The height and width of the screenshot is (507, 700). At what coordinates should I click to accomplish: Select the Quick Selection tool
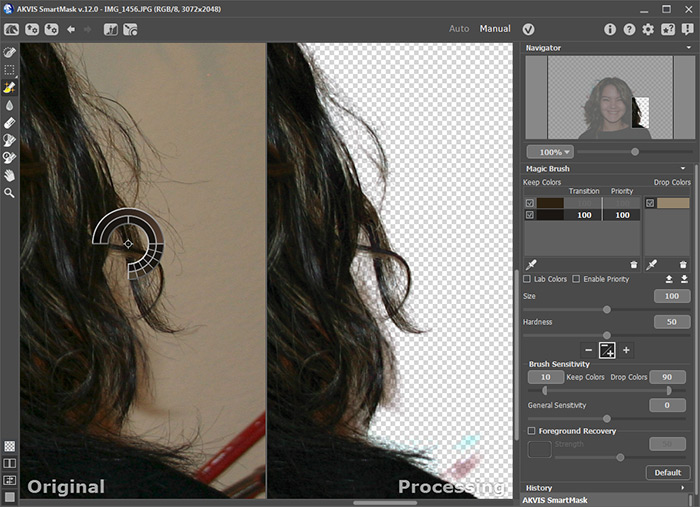[9, 53]
